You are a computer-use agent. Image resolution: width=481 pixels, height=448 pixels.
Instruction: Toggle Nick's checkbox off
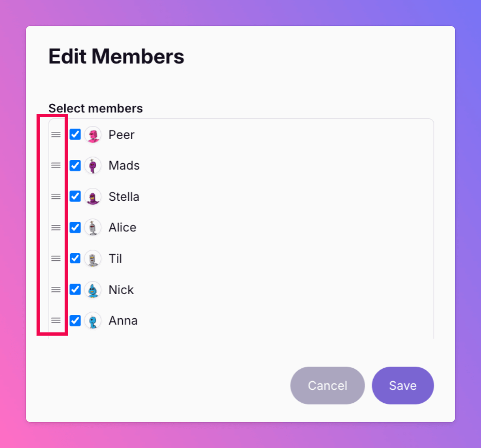click(x=75, y=289)
